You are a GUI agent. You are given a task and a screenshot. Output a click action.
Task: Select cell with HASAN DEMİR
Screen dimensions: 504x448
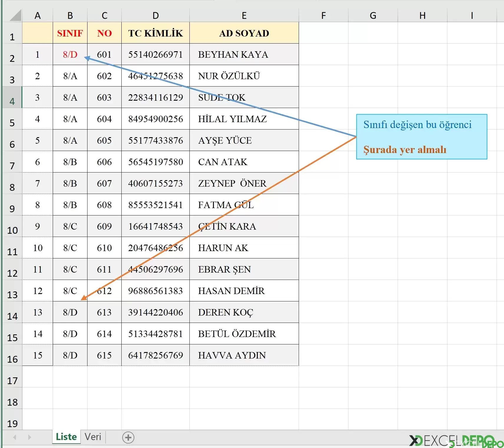(244, 291)
